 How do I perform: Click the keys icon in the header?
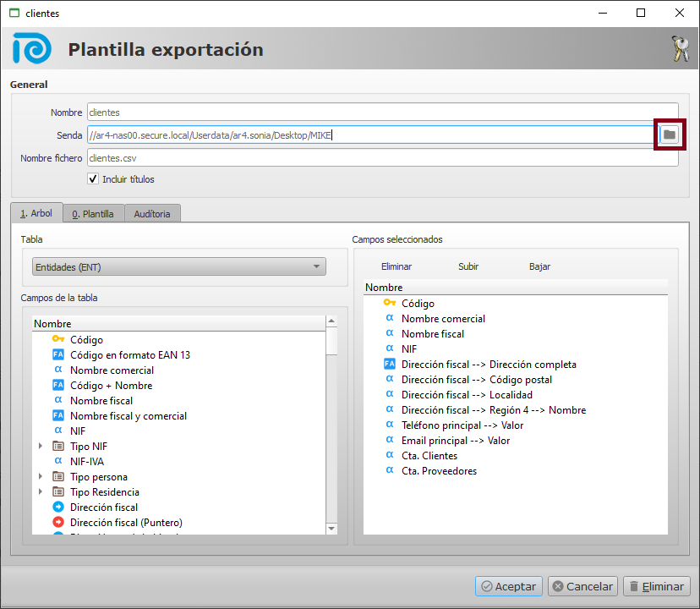coord(680,49)
